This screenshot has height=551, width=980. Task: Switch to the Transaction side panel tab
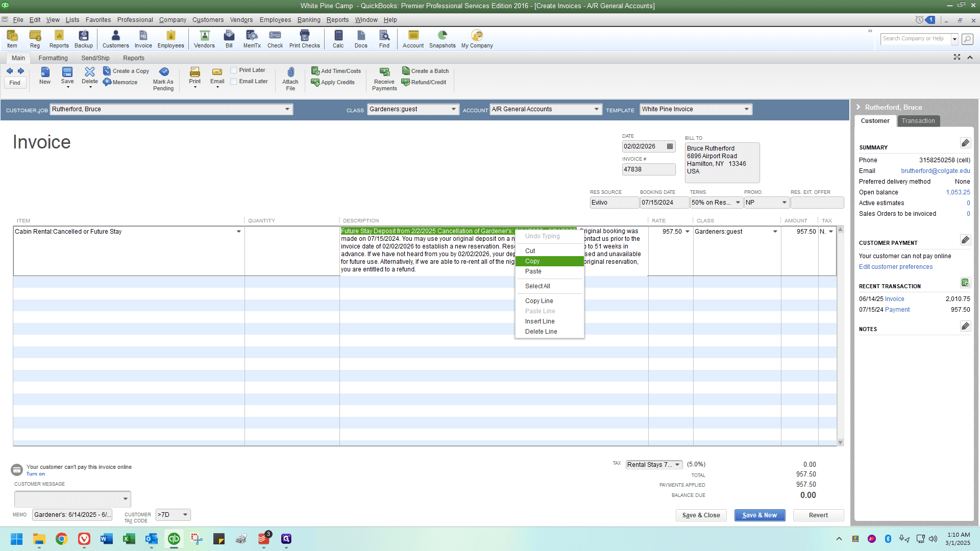tap(918, 121)
